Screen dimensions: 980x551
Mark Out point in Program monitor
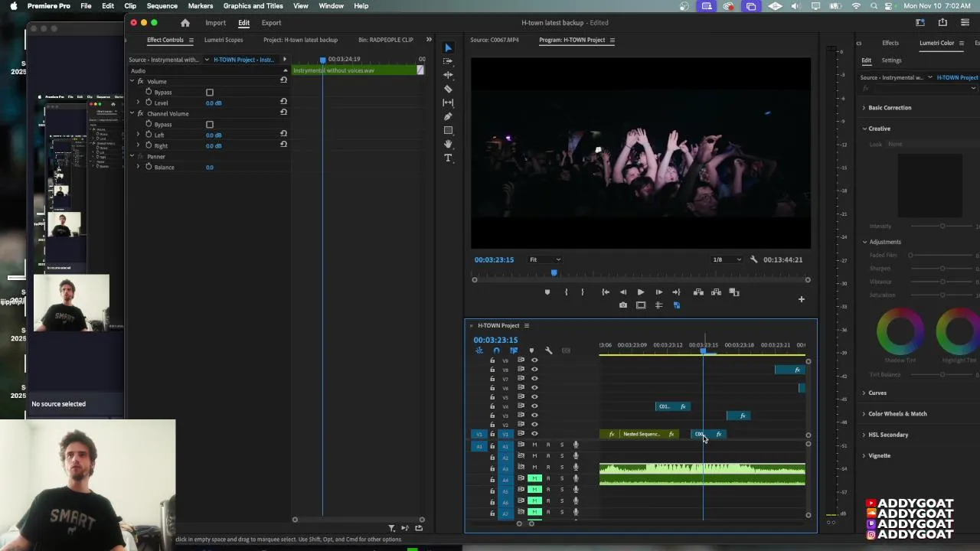[583, 292]
